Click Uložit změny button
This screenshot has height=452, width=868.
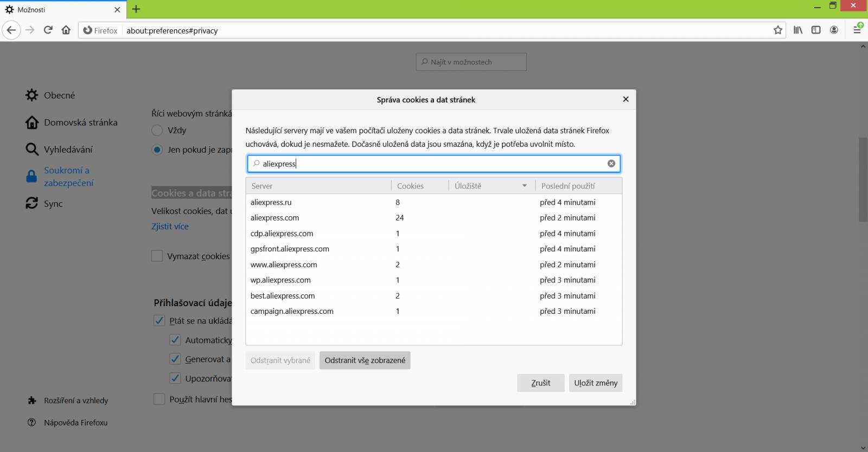[596, 383]
